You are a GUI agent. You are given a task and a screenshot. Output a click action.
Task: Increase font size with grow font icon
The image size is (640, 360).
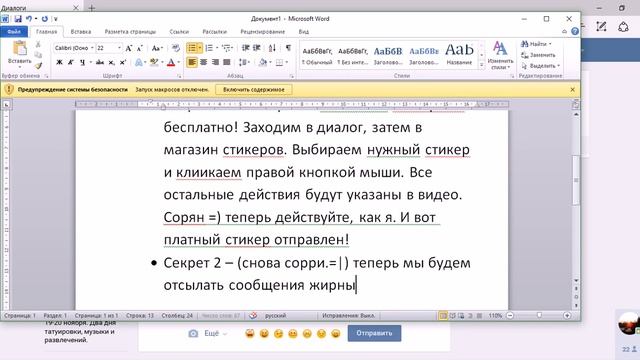coord(129,48)
